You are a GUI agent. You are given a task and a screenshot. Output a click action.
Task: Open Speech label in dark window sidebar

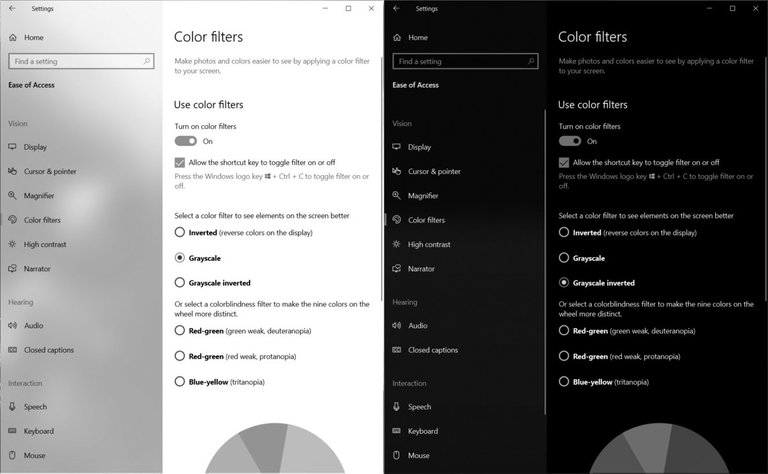point(420,407)
